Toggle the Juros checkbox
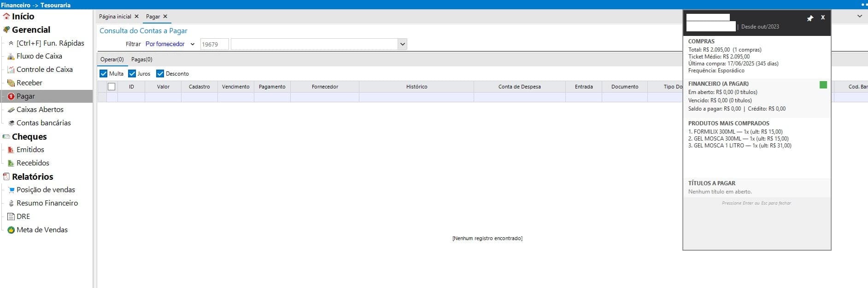The width and height of the screenshot is (868, 288). 132,74
